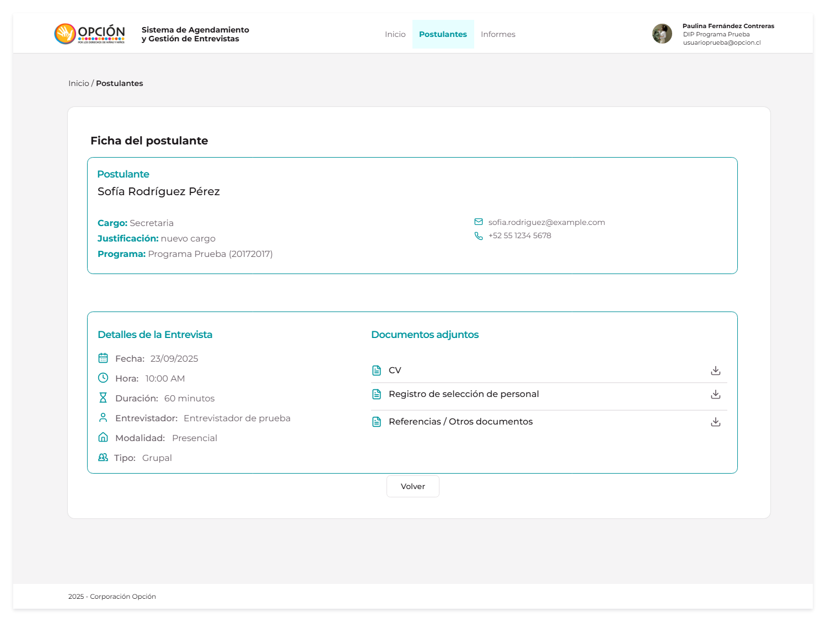Select the Postulantes navigation tab
Screen dimensions: 826x644
[443, 34]
